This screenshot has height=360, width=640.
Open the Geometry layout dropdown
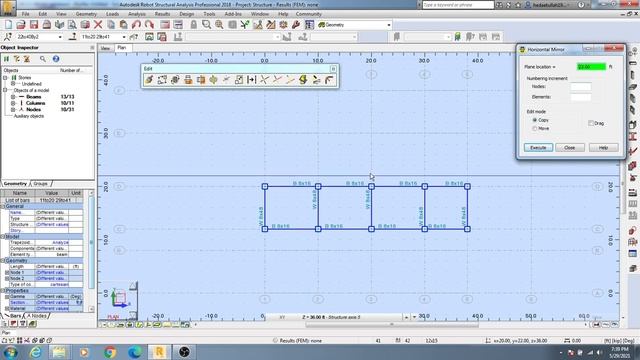click(389, 25)
